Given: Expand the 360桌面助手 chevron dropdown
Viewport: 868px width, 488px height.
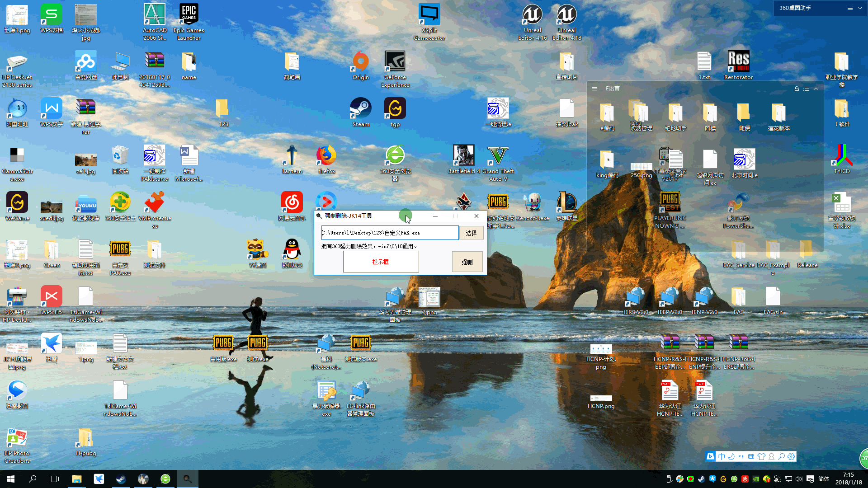Looking at the screenshot, I should (859, 8).
